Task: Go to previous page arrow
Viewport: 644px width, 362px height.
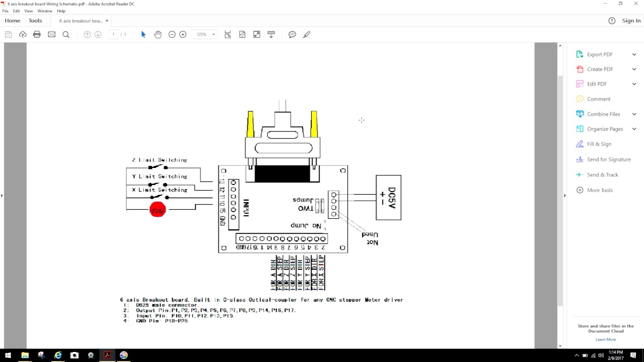Action: click(87, 34)
